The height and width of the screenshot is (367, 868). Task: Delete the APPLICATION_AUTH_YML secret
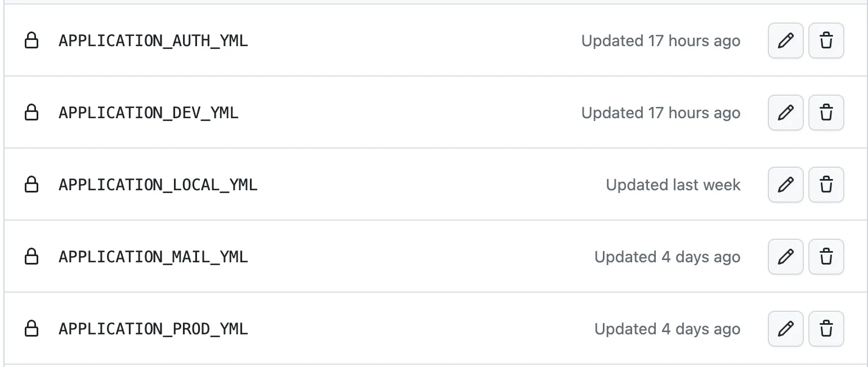coord(826,41)
